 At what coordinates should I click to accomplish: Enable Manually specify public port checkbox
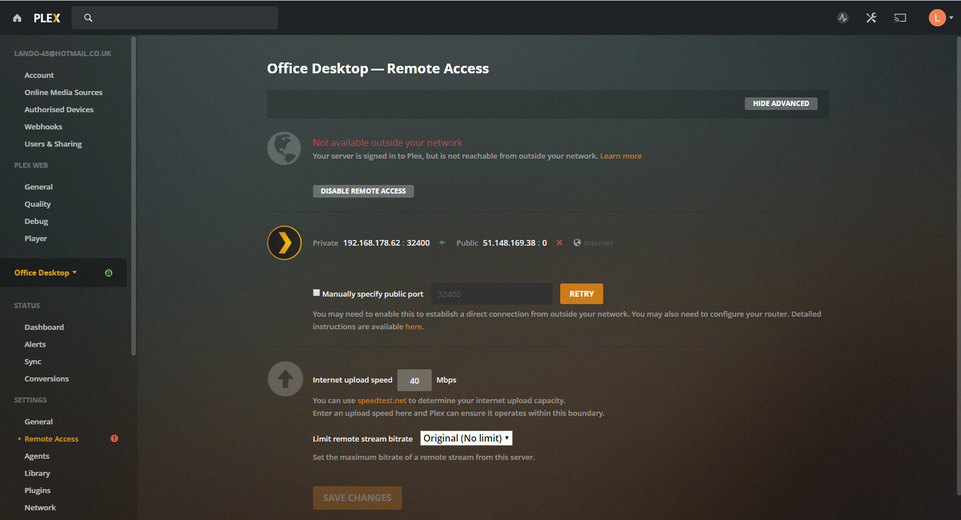coord(316,293)
